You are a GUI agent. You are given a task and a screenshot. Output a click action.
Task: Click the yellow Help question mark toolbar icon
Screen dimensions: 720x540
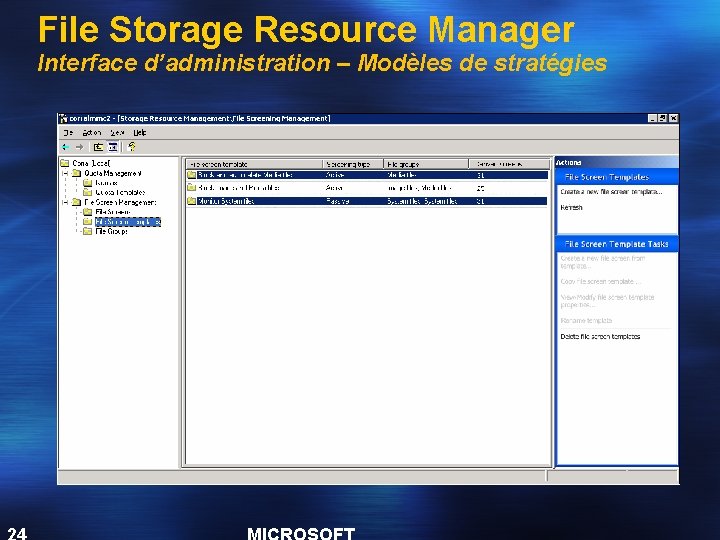pyautogui.click(x=132, y=147)
